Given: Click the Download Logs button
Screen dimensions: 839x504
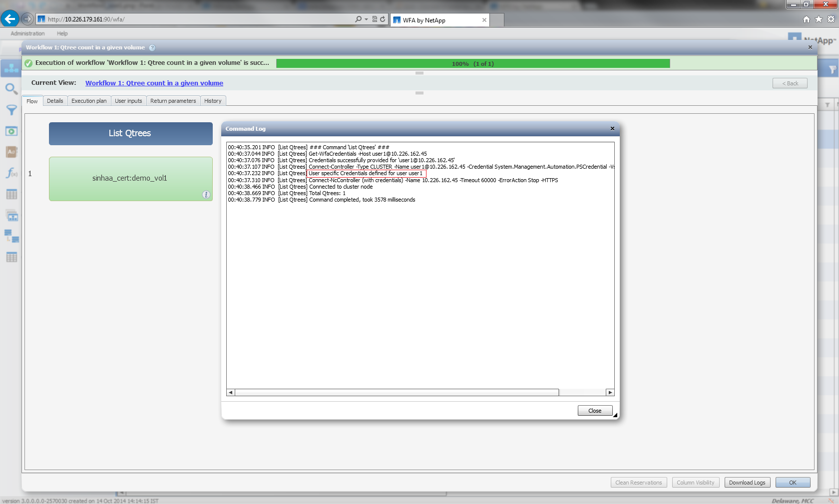Looking at the screenshot, I should pyautogui.click(x=747, y=483).
